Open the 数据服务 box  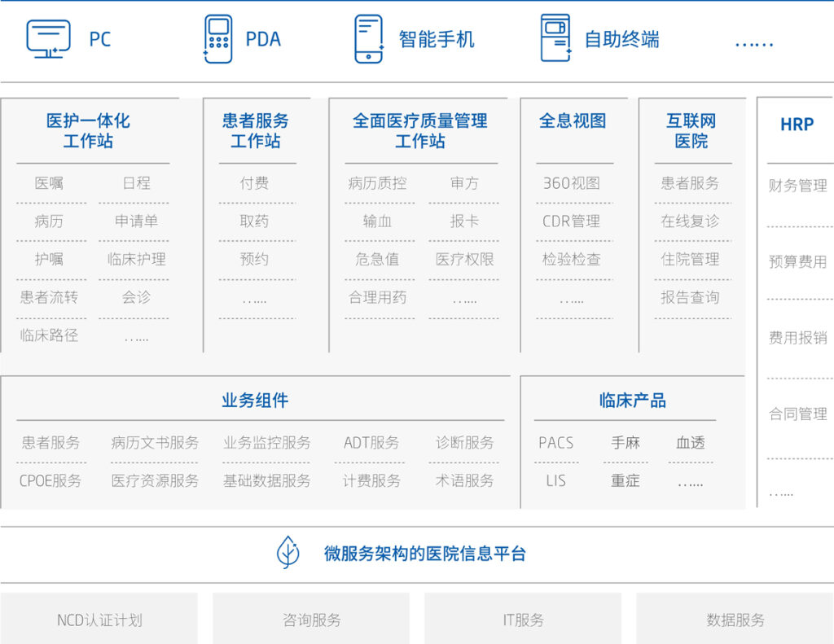(x=735, y=620)
